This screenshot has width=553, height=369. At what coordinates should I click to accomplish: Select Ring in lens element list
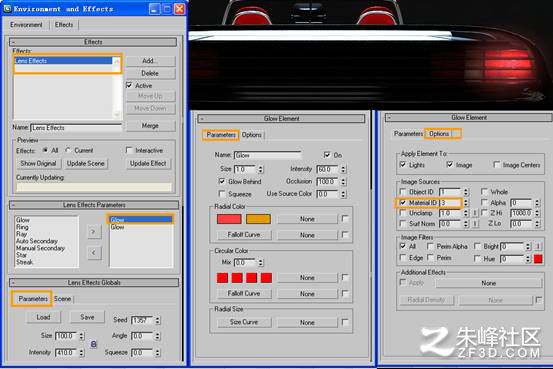pyautogui.click(x=22, y=227)
